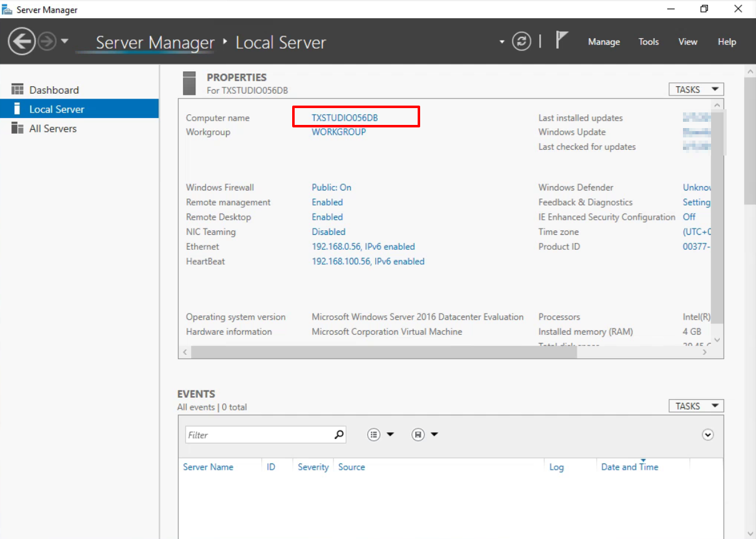Viewport: 756px width, 539px height.
Task: Click properties panel scroll left arrow
Action: pos(184,352)
